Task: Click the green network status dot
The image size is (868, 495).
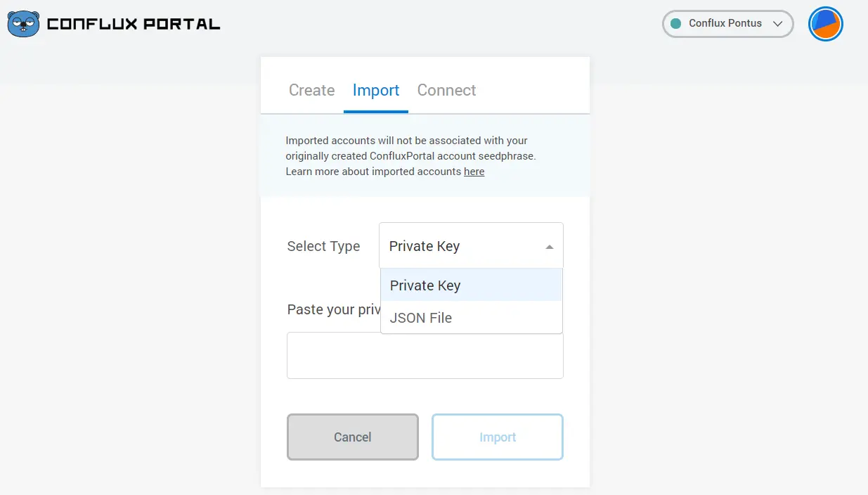Action: [x=676, y=24]
